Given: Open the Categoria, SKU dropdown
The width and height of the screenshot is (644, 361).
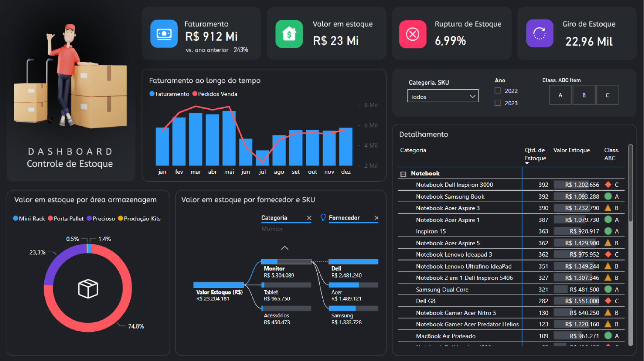Looking at the screenshot, I should pyautogui.click(x=443, y=96).
